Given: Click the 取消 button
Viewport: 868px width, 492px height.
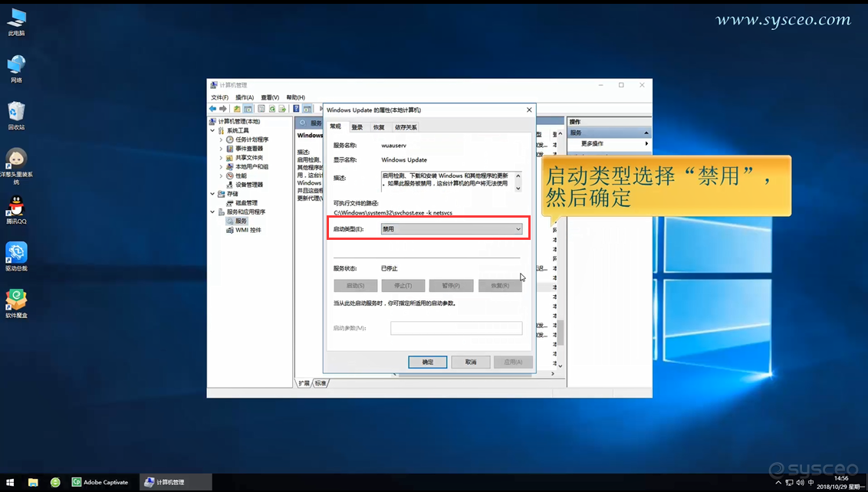Looking at the screenshot, I should (x=471, y=362).
